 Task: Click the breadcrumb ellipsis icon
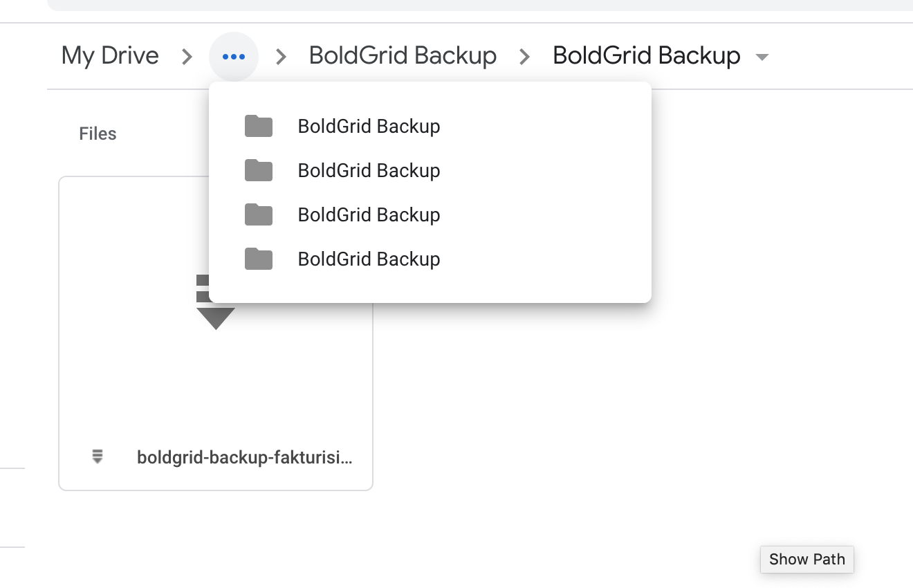tap(233, 55)
